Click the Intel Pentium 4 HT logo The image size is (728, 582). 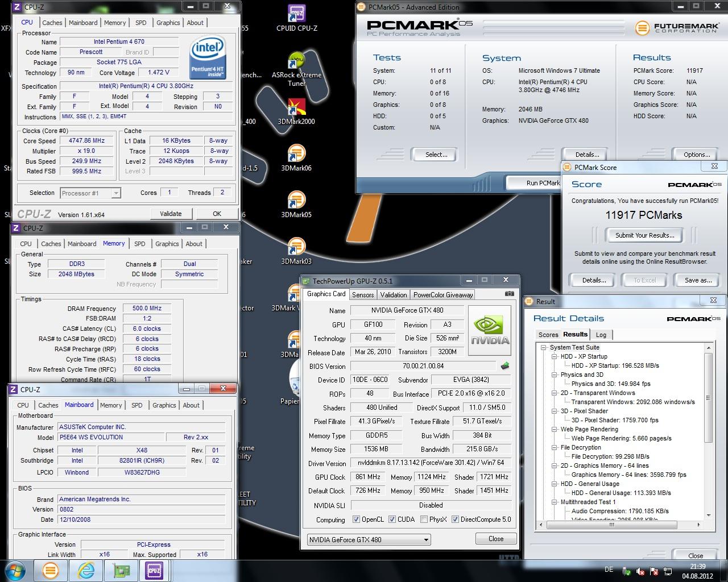208,58
